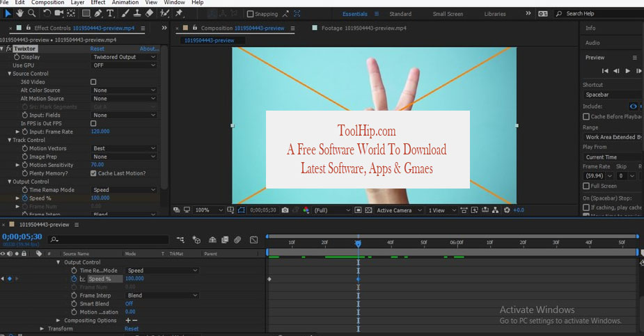Jump to first frame in Preview panel
The height and width of the screenshot is (336, 644).
click(x=605, y=71)
